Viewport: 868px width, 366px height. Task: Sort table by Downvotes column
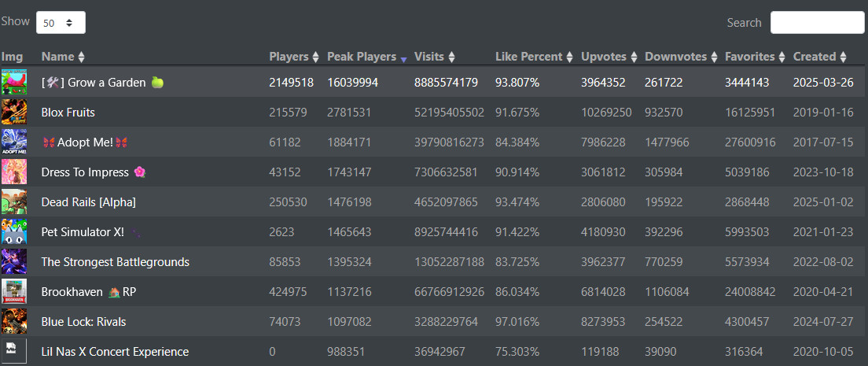pyautogui.click(x=682, y=57)
